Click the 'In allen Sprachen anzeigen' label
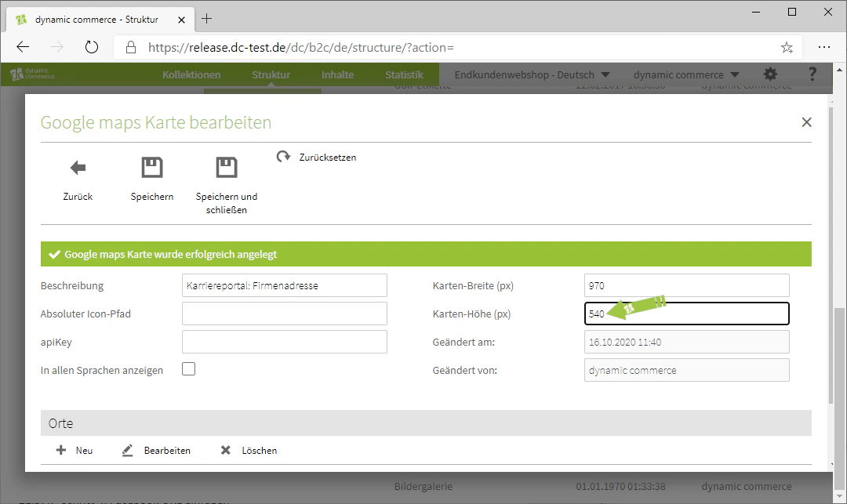Viewport: 847px width, 504px height. point(101,371)
